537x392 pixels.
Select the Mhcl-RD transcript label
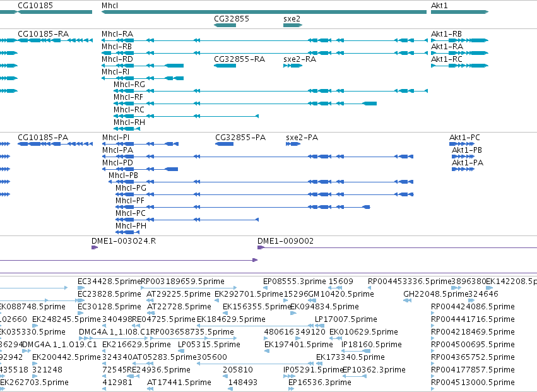(x=117, y=59)
